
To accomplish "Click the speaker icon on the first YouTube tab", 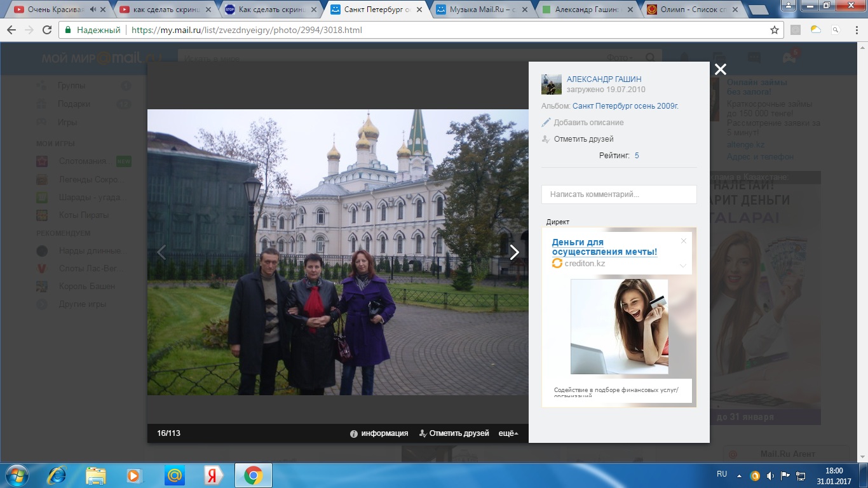I will 94,10.
